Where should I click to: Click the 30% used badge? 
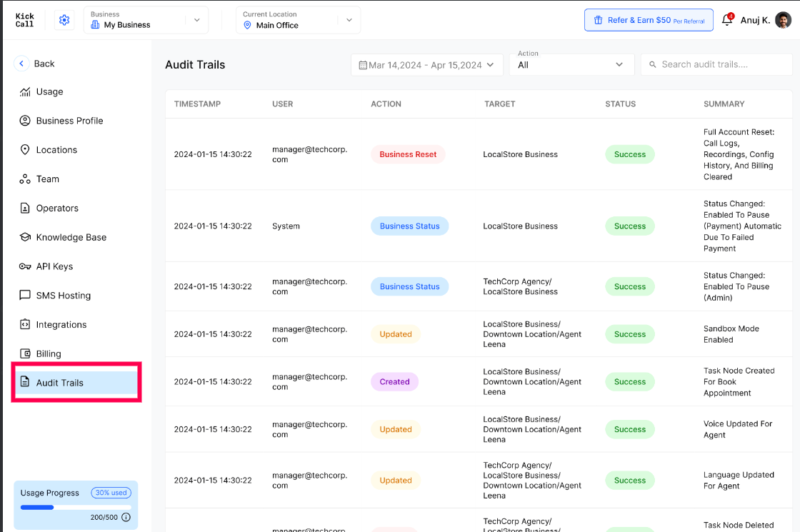point(111,493)
